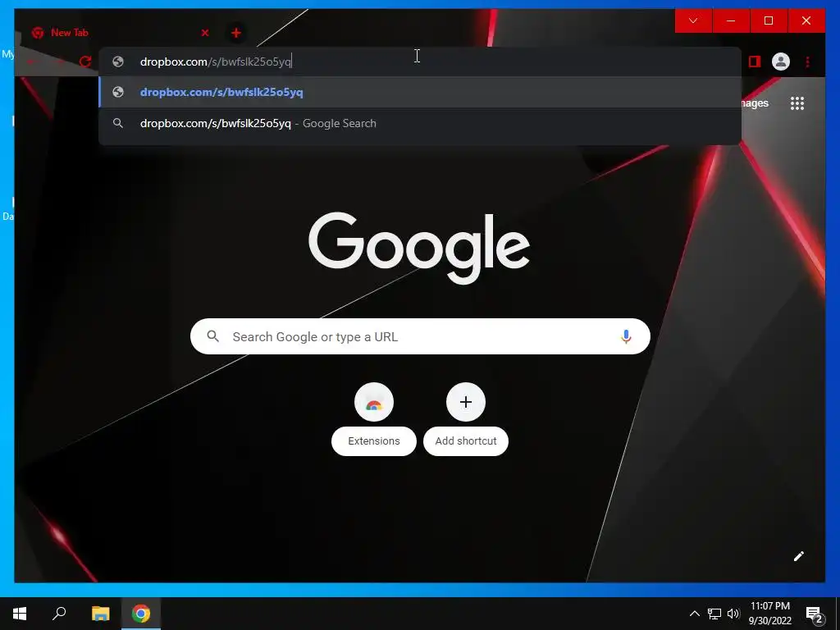Viewport: 840px width, 630px height.
Task: Click the Add shortcut plus icon
Action: coord(466,402)
